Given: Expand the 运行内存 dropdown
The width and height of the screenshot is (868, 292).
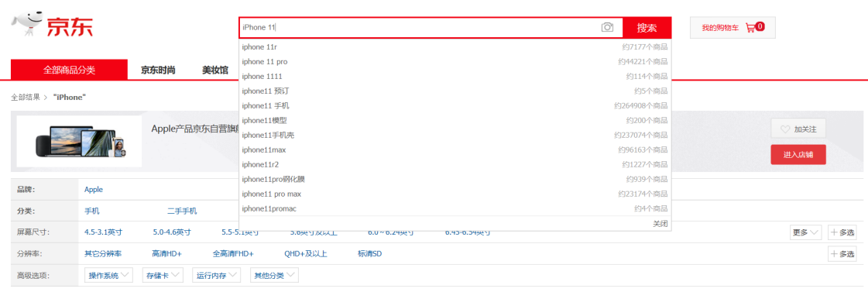Looking at the screenshot, I should coord(217,276).
